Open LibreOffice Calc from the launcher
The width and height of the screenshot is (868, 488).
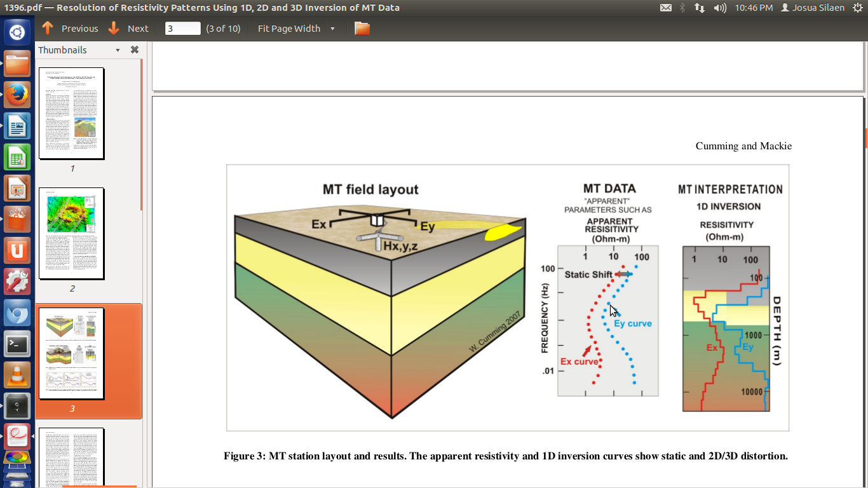click(17, 157)
